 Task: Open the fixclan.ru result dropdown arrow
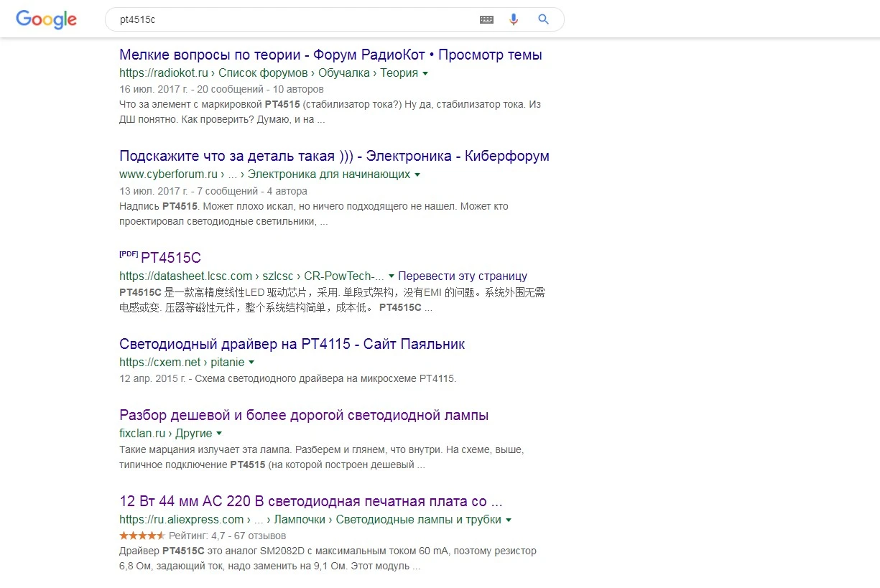click(x=219, y=434)
